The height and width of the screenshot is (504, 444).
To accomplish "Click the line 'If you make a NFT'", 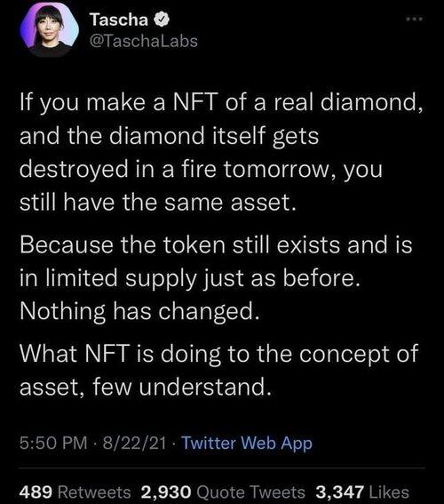I will (x=221, y=103).
